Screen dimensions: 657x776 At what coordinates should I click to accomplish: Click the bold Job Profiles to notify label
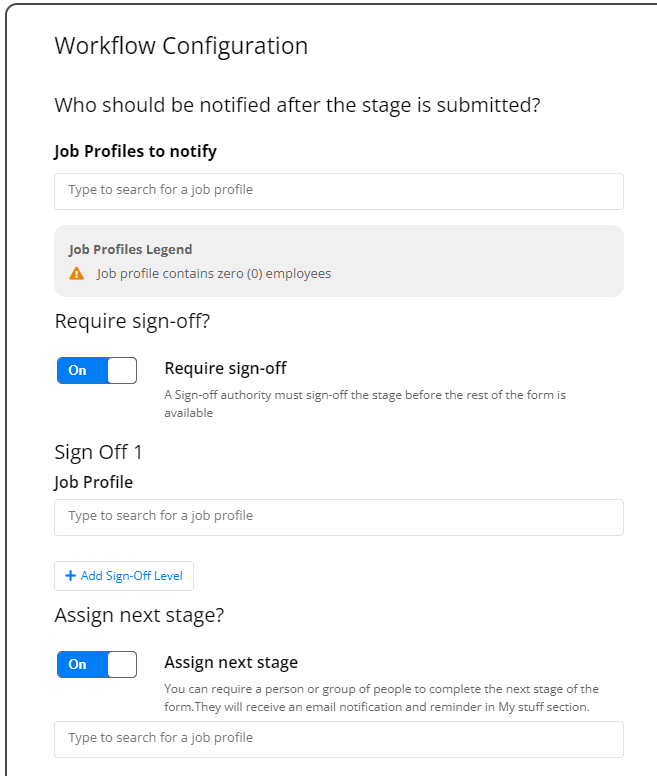pyautogui.click(x=136, y=151)
